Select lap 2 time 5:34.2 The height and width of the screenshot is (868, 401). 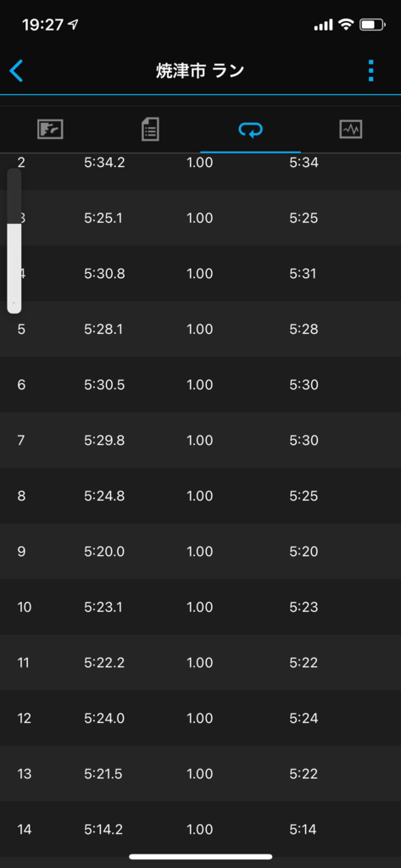click(104, 163)
